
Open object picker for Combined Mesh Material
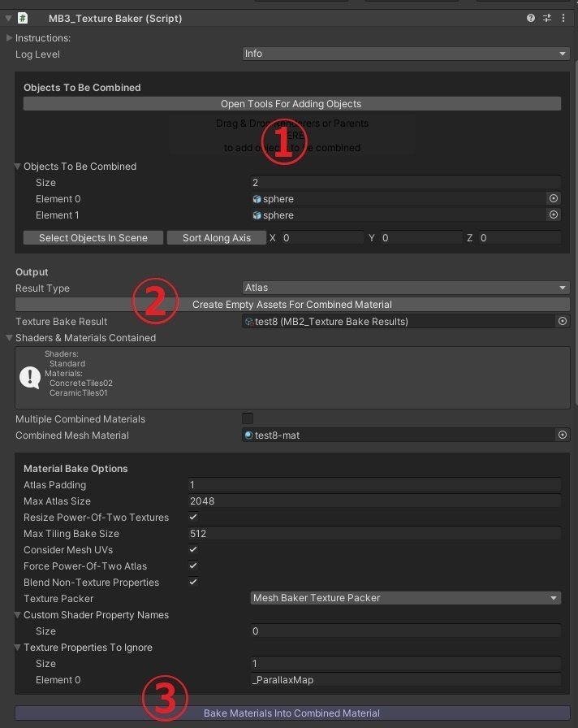click(563, 435)
